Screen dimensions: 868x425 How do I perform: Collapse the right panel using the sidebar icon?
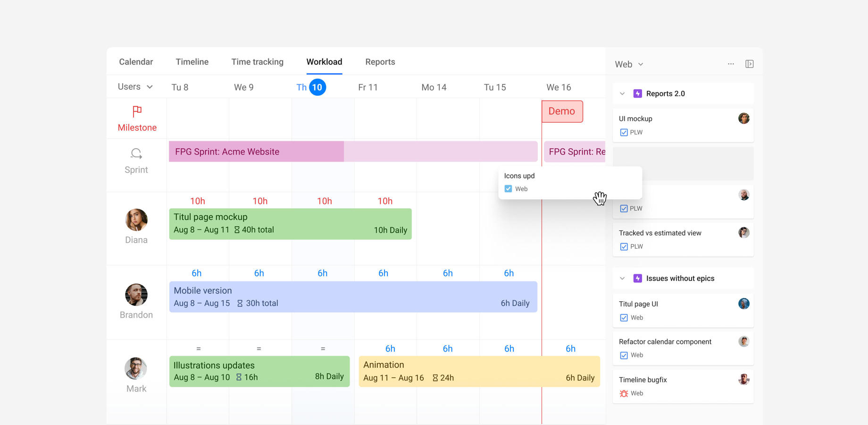[750, 64]
